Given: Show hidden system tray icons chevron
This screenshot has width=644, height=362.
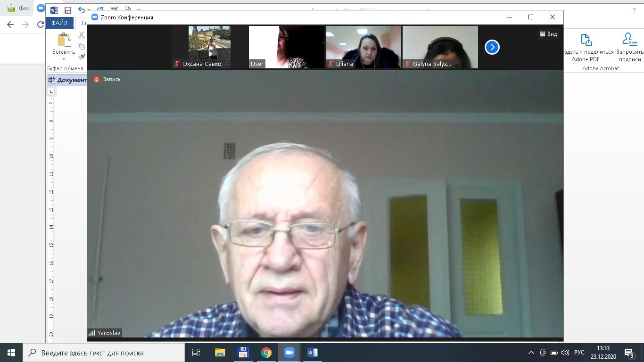Looking at the screenshot, I should click(531, 353).
